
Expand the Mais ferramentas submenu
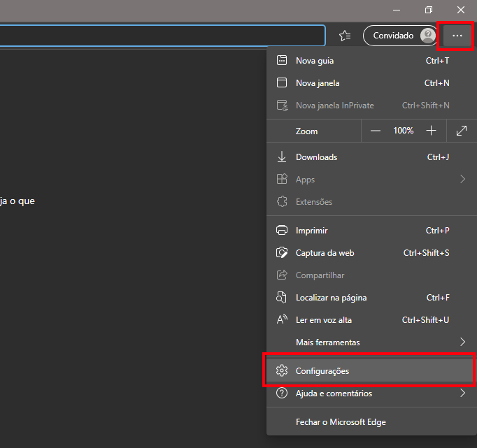(x=462, y=342)
